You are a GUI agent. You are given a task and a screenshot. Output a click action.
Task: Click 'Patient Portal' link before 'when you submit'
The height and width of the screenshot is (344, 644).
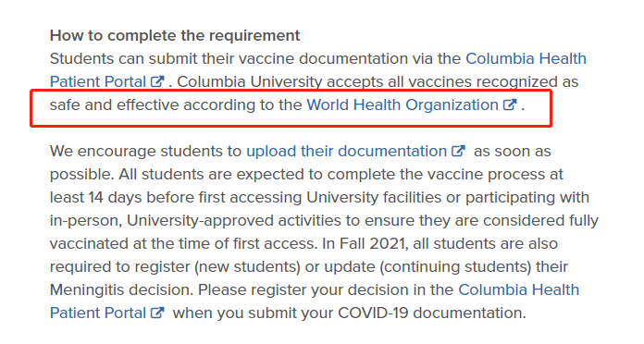pyautogui.click(x=98, y=313)
